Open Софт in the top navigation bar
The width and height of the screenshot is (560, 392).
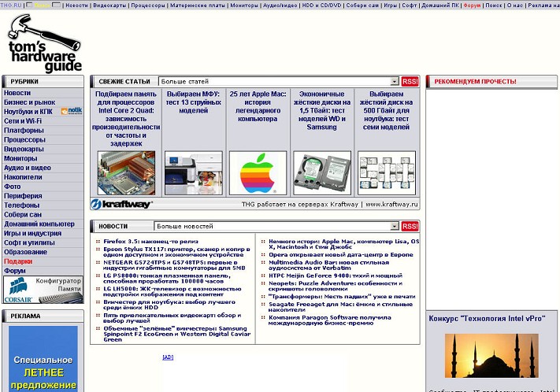pos(410,6)
